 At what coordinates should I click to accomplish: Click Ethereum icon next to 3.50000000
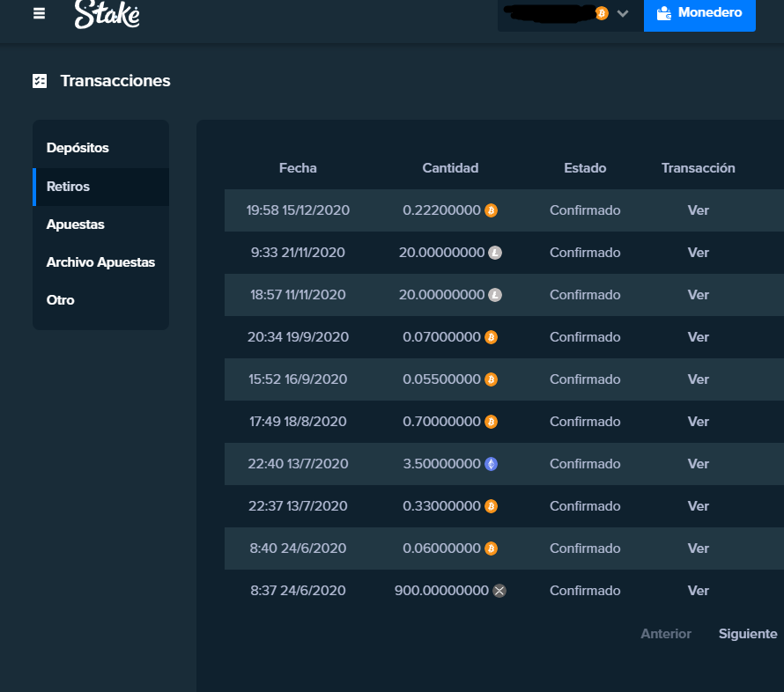(x=492, y=464)
